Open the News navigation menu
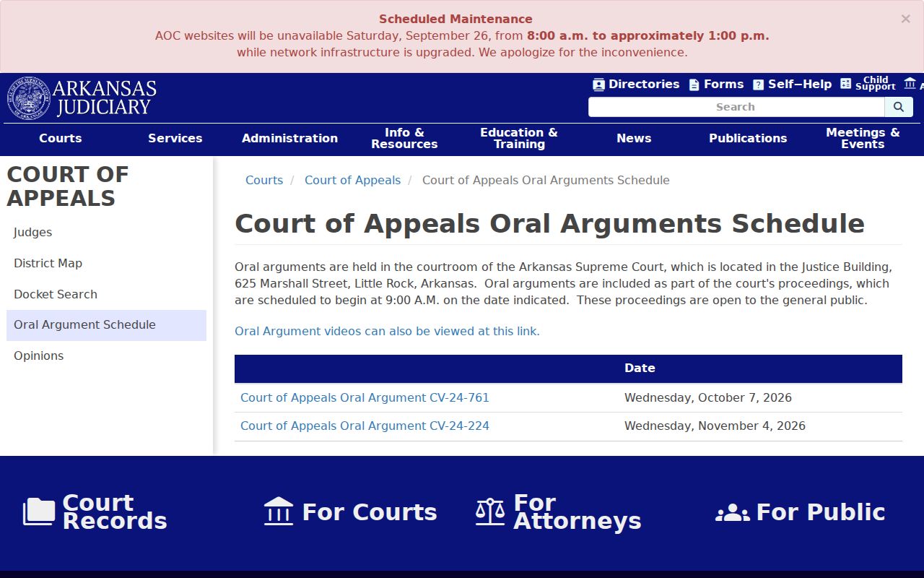Viewport: 924px width, 578px height. pyautogui.click(x=634, y=138)
